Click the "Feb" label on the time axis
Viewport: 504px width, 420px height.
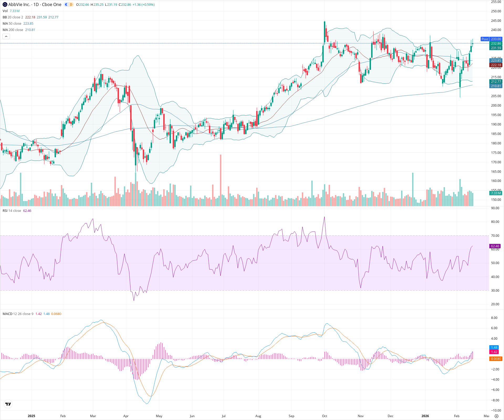click(x=63, y=416)
